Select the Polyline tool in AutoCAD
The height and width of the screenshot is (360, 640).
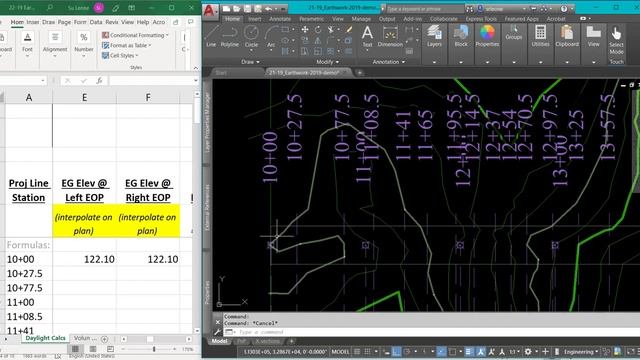229,36
